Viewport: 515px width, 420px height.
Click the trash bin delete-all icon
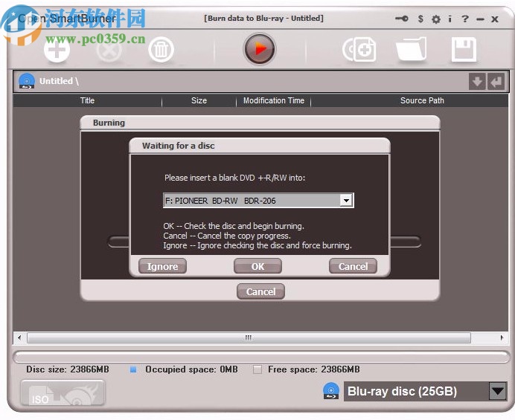coord(161,50)
